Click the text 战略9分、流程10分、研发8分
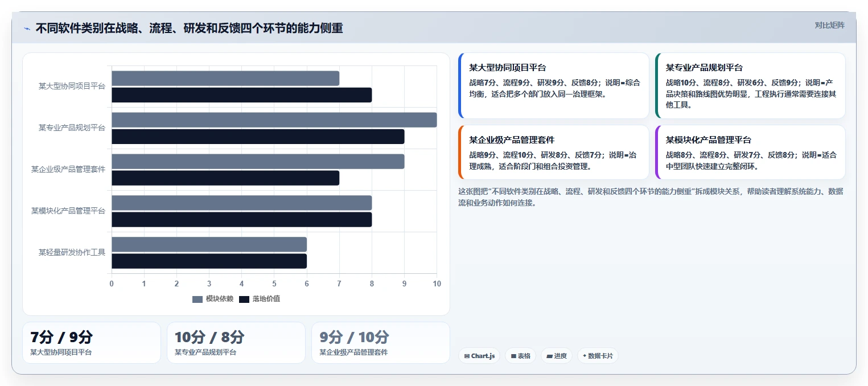Image resolution: width=868 pixels, height=386 pixels. (x=520, y=155)
